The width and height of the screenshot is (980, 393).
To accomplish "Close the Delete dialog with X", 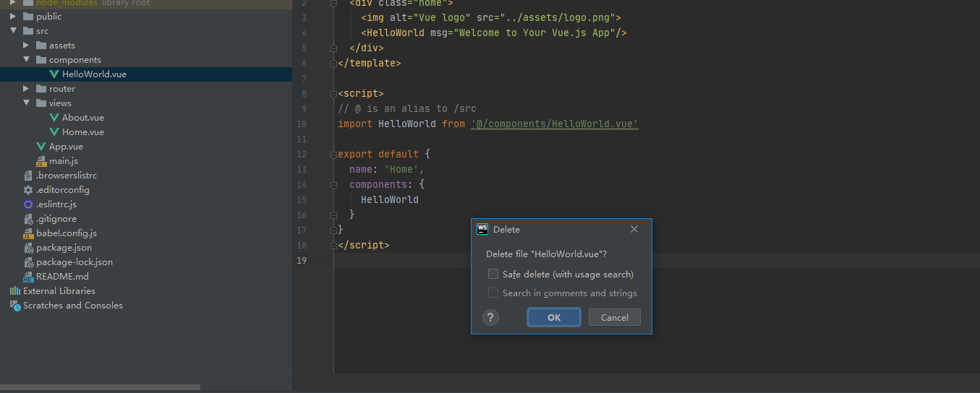I will click(x=634, y=229).
